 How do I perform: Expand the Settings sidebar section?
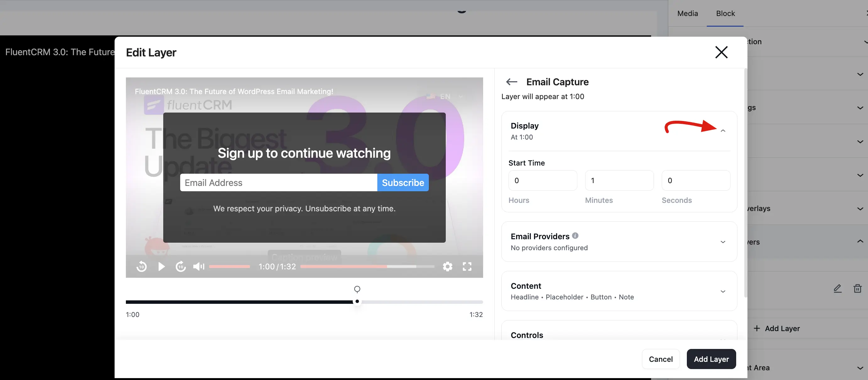860,108
